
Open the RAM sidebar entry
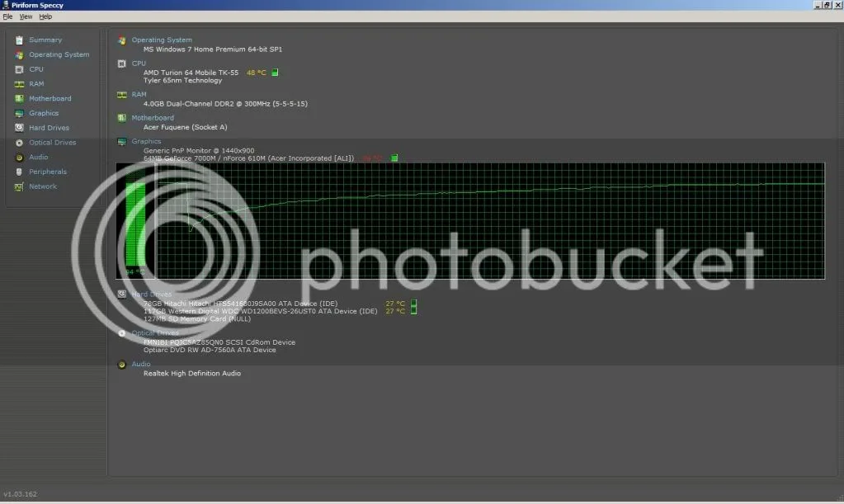click(36, 83)
